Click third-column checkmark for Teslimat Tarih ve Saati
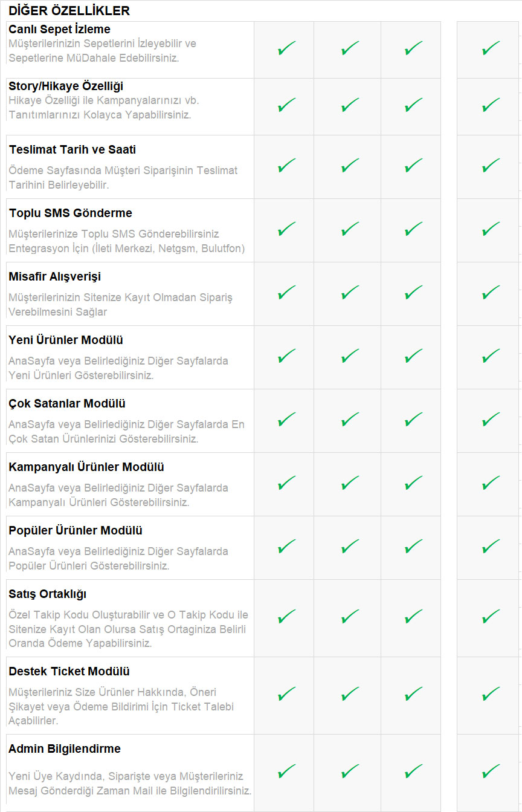Image resolution: width=522 pixels, height=812 pixels. 413,165
